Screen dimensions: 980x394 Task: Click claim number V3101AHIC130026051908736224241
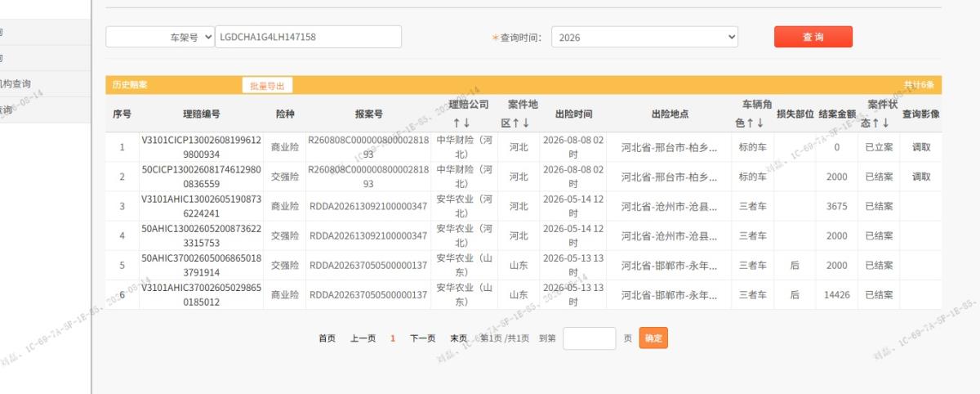(x=201, y=206)
